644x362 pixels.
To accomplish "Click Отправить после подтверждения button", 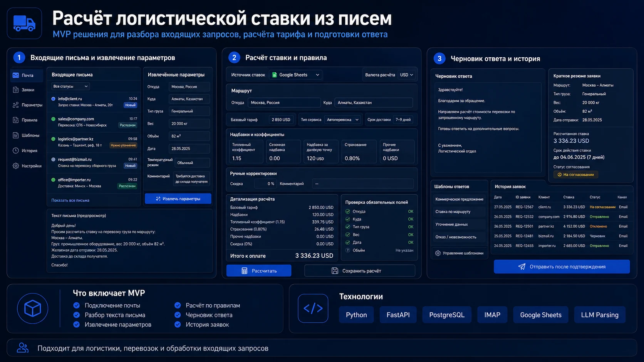I will [x=562, y=267].
